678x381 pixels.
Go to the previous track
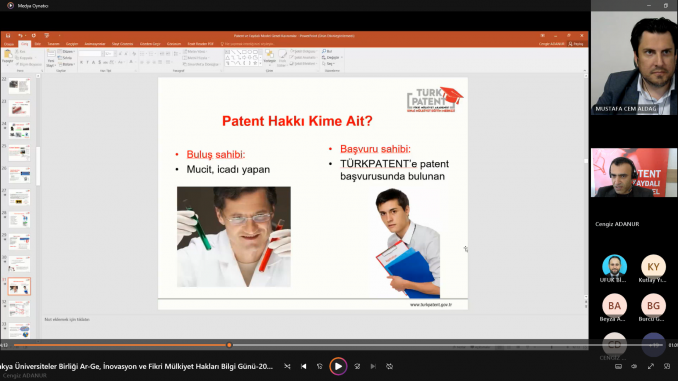coord(304,366)
